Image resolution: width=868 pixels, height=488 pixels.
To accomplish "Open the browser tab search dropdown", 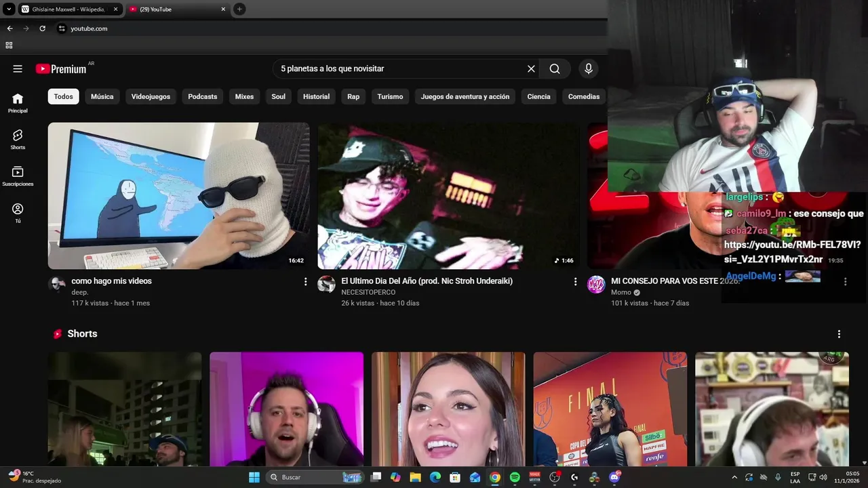I will 9,9.
